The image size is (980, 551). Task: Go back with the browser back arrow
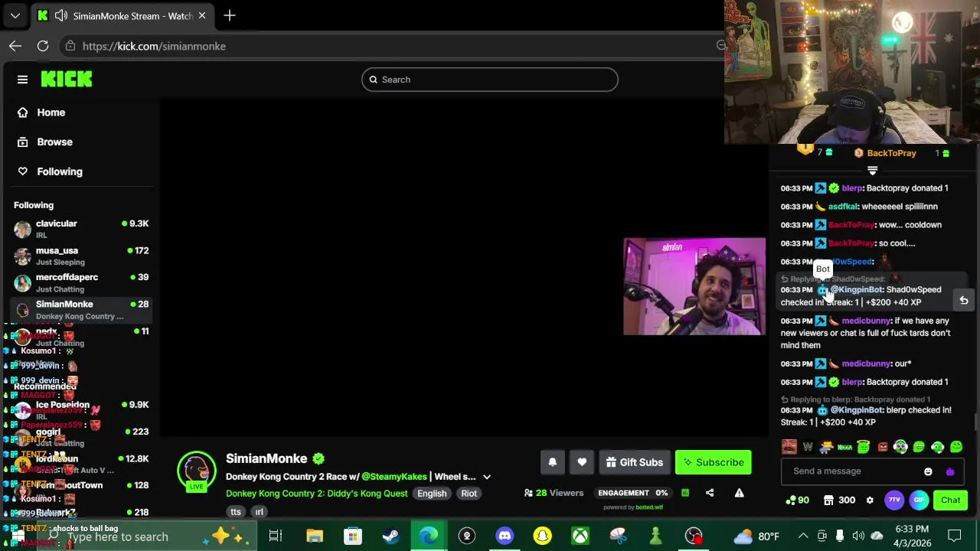15,46
